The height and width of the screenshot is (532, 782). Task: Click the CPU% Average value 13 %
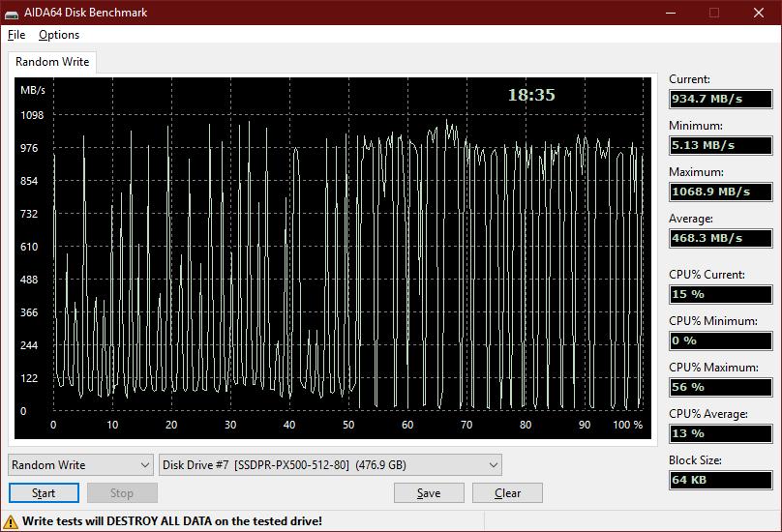721,433
